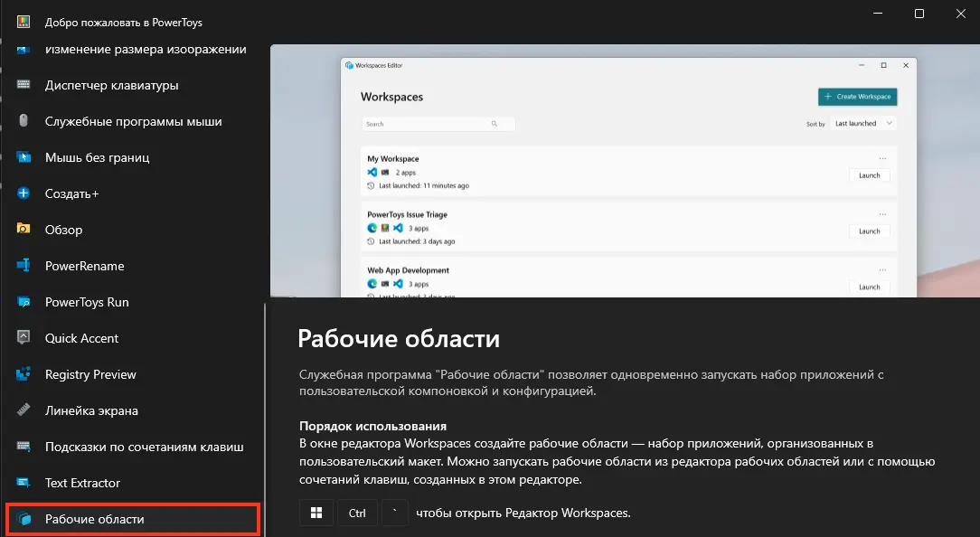Viewport: 980px width, 537px height.
Task: Minimize the PowerToys welcome window
Action: pyautogui.click(x=878, y=14)
